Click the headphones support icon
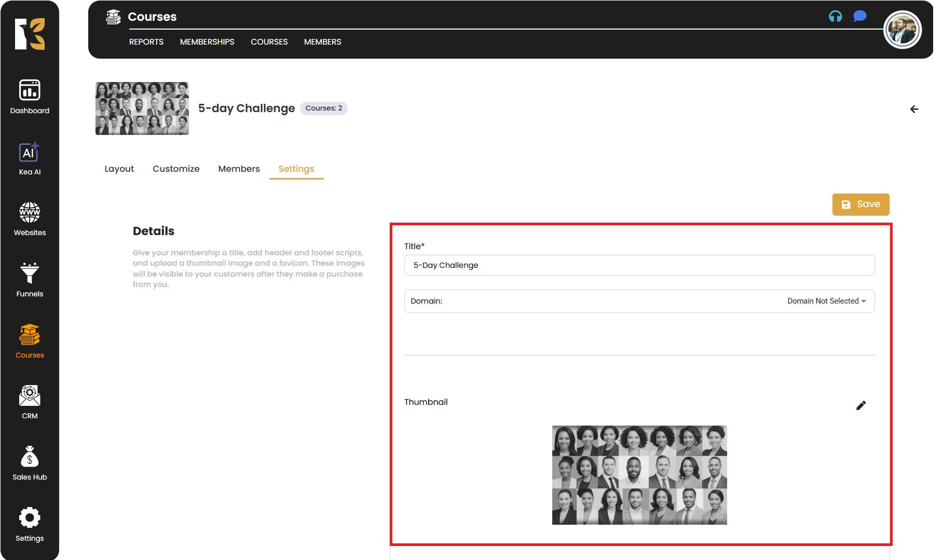The height and width of the screenshot is (560, 943). pyautogui.click(x=835, y=17)
